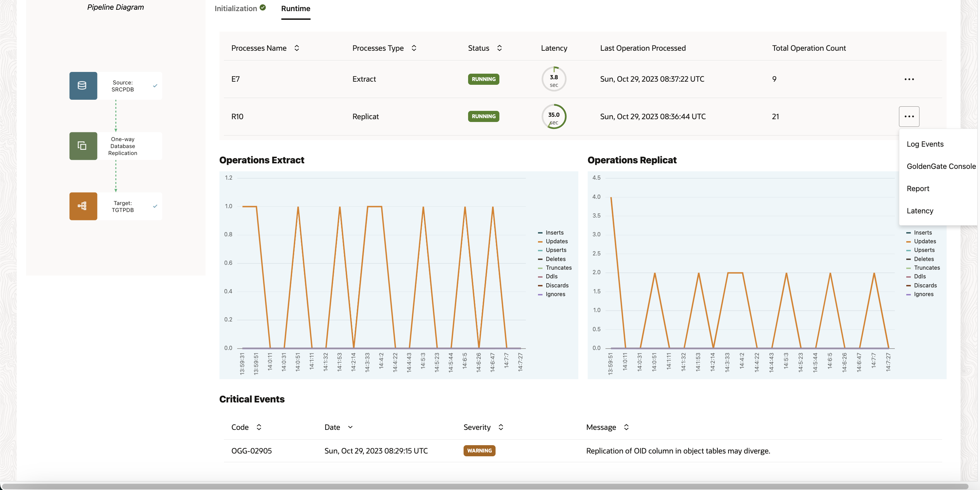Sort table by Processes Name
The width and height of the screenshot is (980, 490).
(x=297, y=48)
